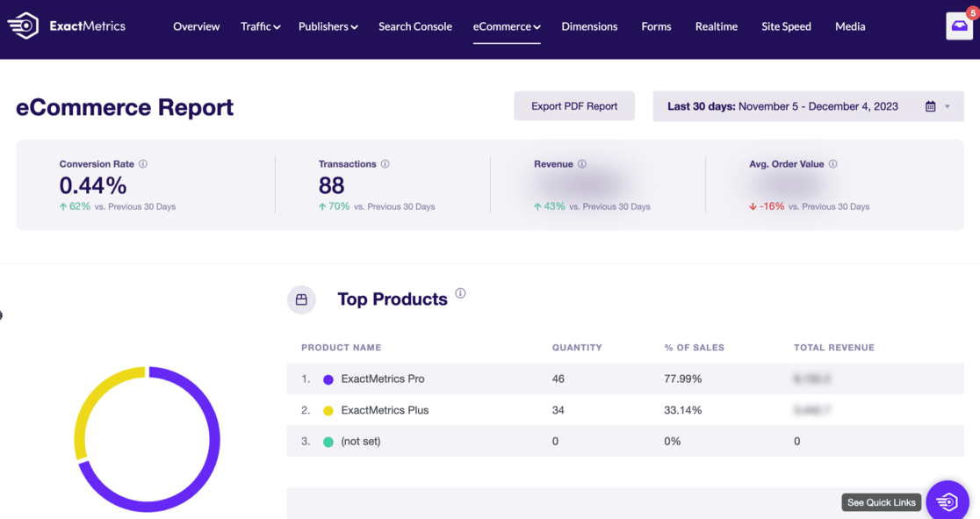Go to the Overview tab
Image resolution: width=980 pixels, height=519 pixels.
tap(196, 26)
